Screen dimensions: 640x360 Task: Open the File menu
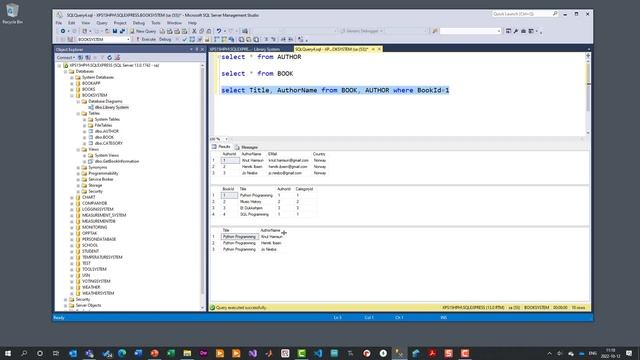coord(59,23)
